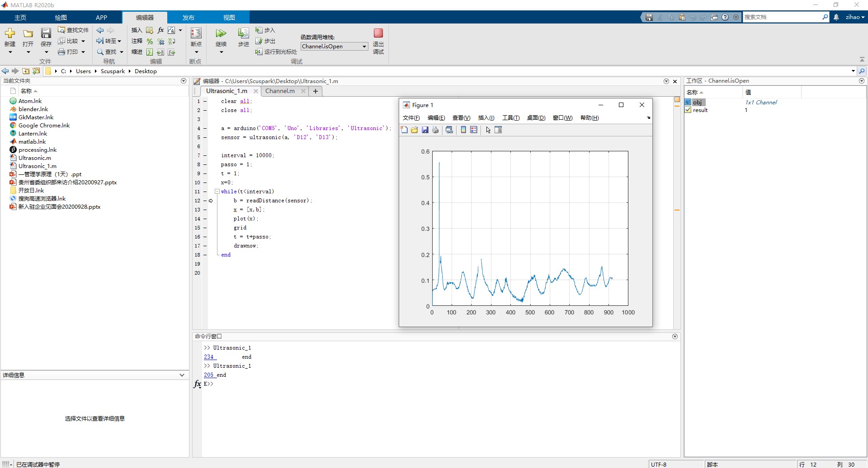This screenshot has width=868, height=468.
Task: Click the red 退出调试 (Quit Debugging) button
Action: pyautogui.click(x=378, y=33)
